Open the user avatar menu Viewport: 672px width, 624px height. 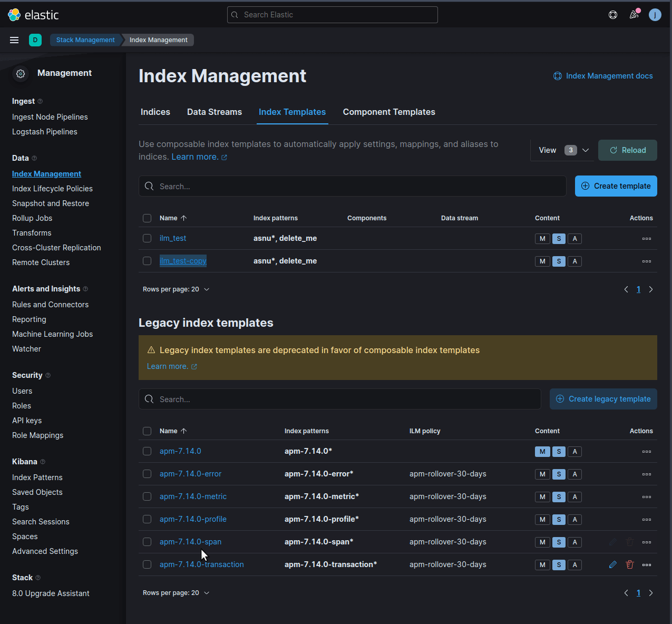(655, 15)
